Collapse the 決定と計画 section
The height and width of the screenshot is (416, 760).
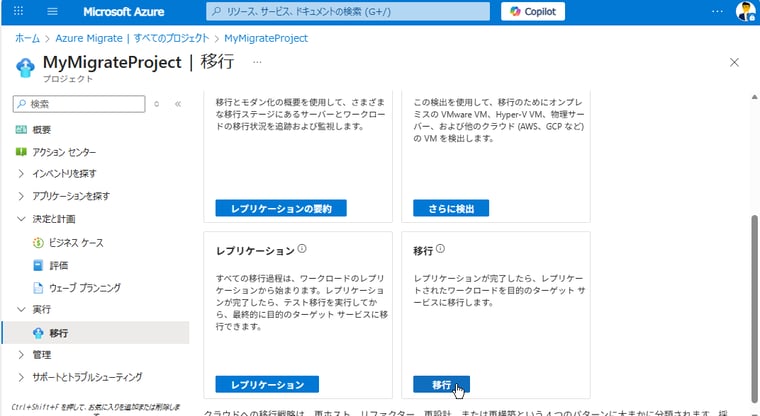point(21,219)
